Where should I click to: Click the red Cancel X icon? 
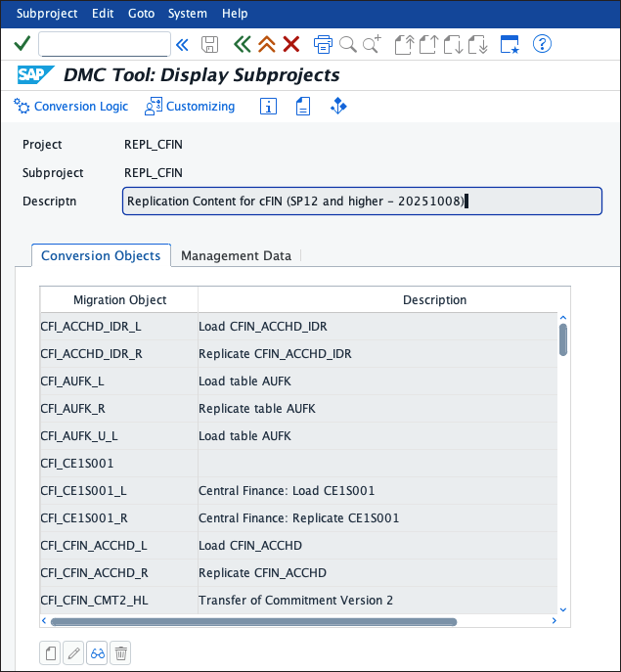pyautogui.click(x=291, y=44)
